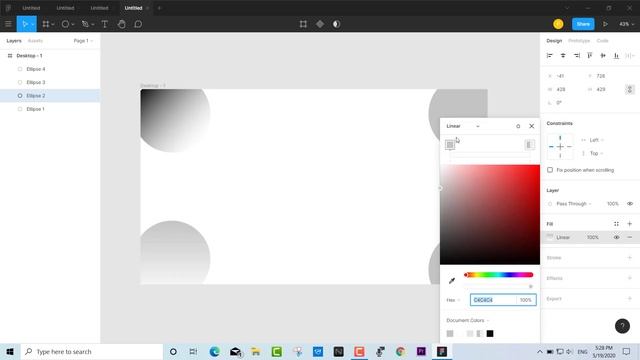Click the Share button
The height and width of the screenshot is (360, 640).
point(583,24)
